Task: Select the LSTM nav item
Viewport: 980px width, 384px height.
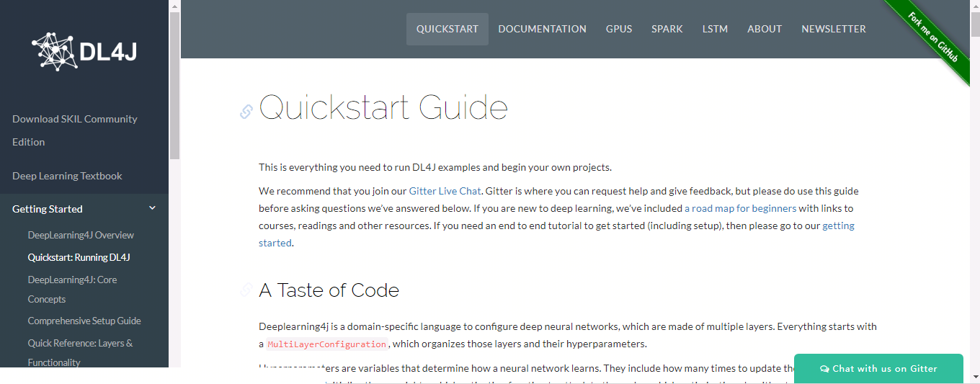Action: 715,29
